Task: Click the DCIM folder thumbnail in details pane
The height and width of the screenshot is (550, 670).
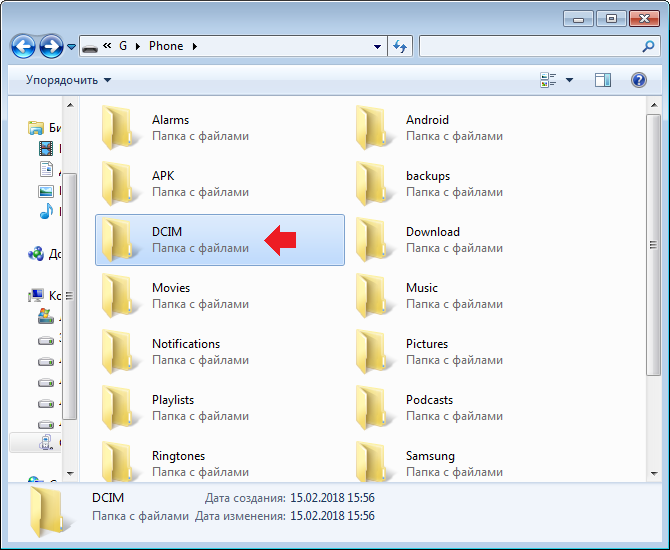Action: [x=50, y=511]
